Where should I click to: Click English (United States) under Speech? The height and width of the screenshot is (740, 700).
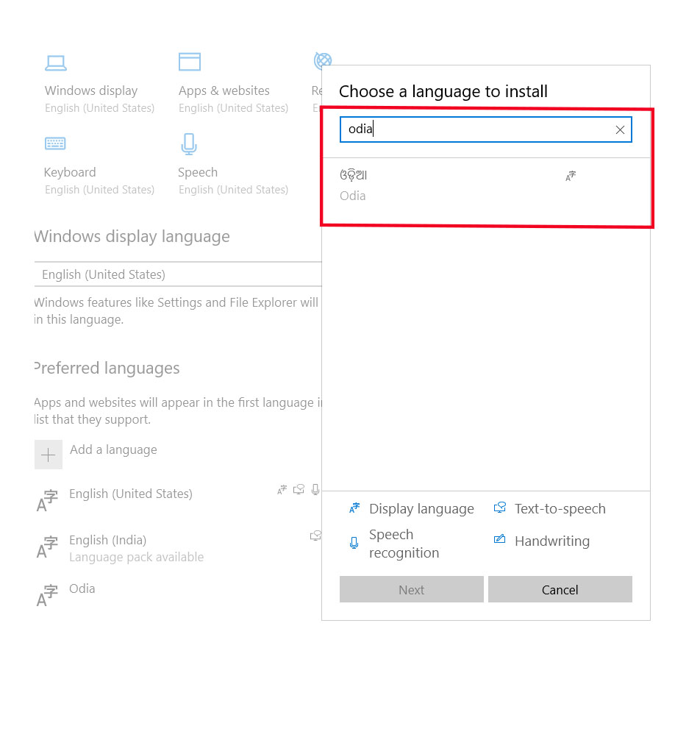pos(234,190)
